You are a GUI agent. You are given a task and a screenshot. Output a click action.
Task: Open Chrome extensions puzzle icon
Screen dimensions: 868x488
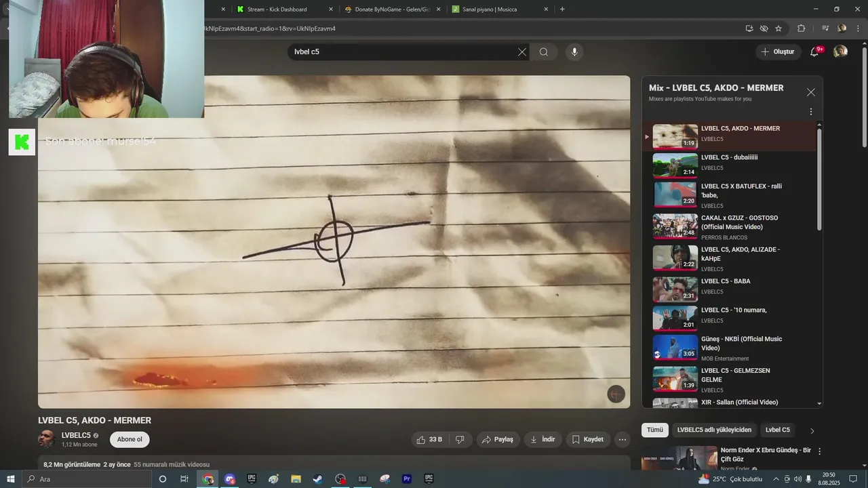tap(802, 28)
